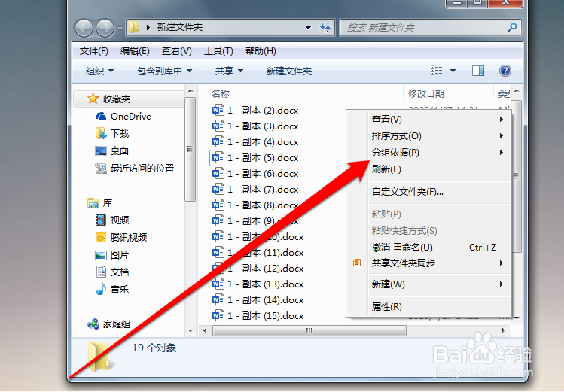Open the 包含到库中 dropdown
The image size is (564, 392).
coord(164,71)
